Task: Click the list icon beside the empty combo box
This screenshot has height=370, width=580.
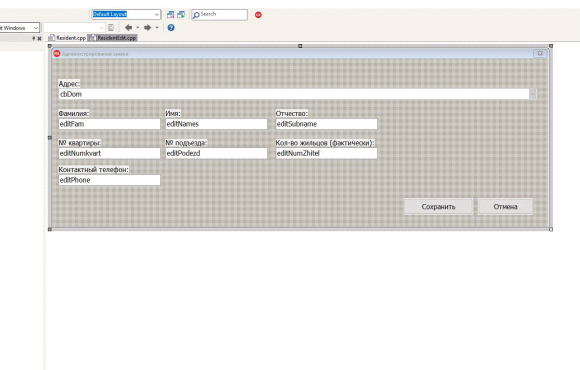Action: coord(111,27)
